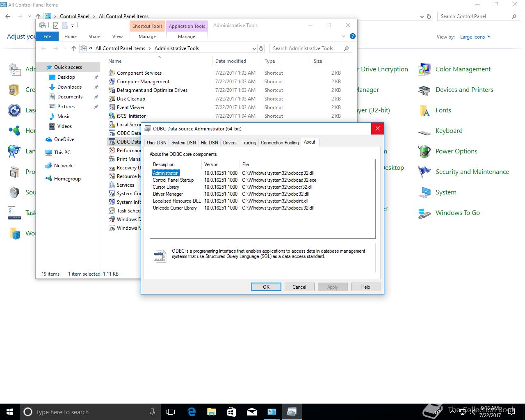Open File menu in Administrative Tools
Viewport: 525px width, 420px height.
pos(47,37)
